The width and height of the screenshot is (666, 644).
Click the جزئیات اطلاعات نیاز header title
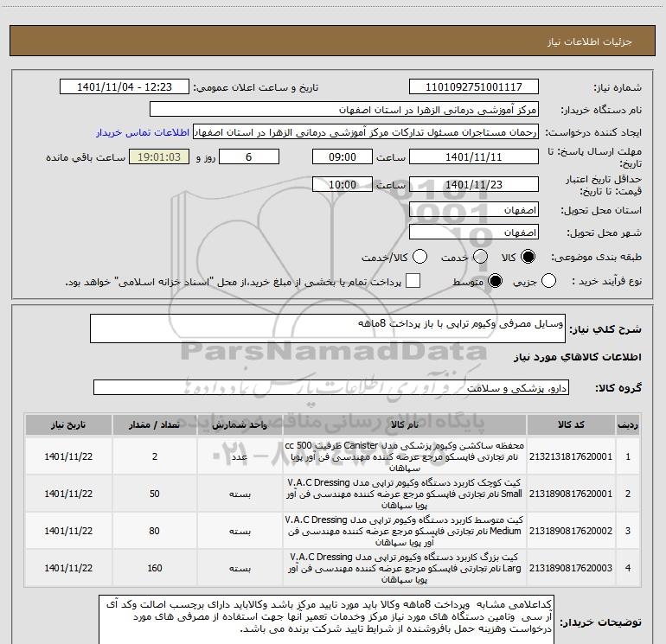590,41
